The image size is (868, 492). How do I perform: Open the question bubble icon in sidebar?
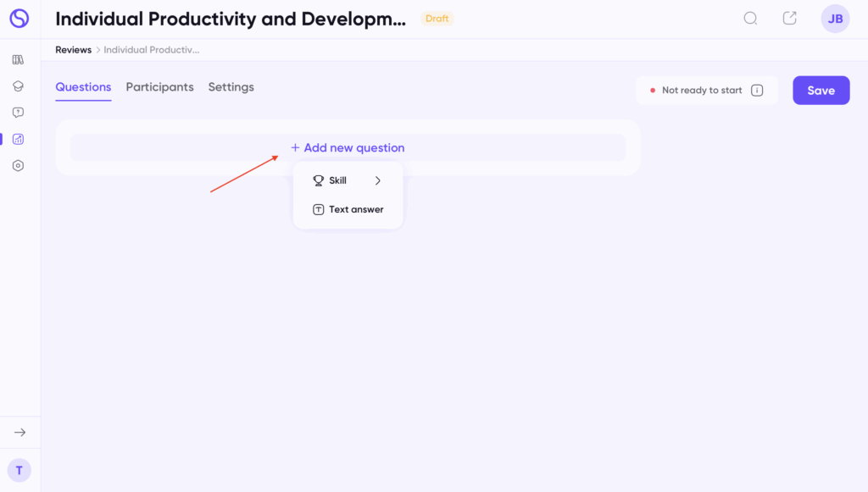(x=18, y=113)
